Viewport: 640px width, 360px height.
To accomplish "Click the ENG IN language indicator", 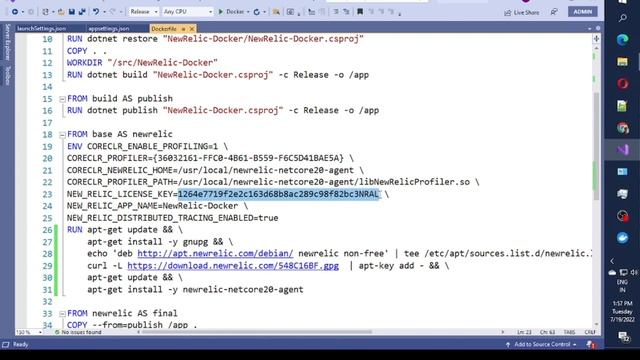I will coord(622,286).
